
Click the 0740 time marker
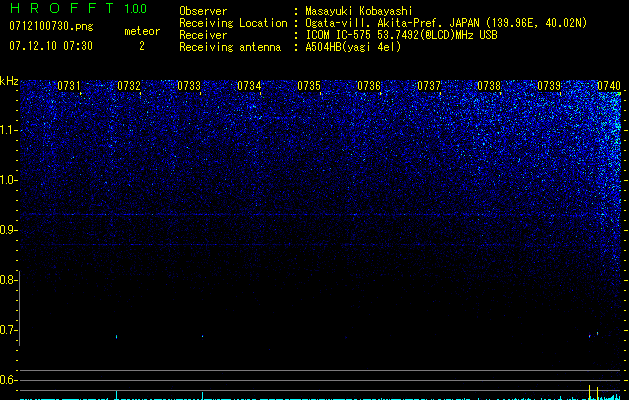pyautogui.click(x=609, y=86)
